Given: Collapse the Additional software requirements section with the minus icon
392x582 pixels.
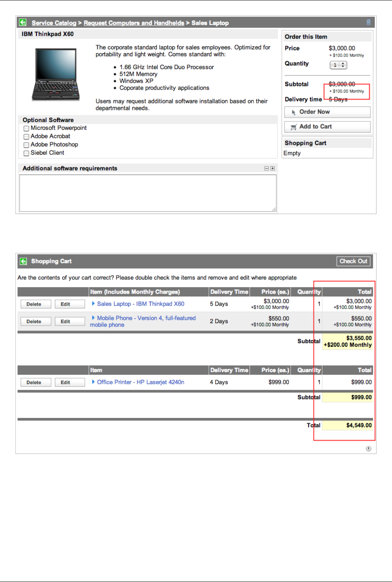Looking at the screenshot, I should point(266,168).
